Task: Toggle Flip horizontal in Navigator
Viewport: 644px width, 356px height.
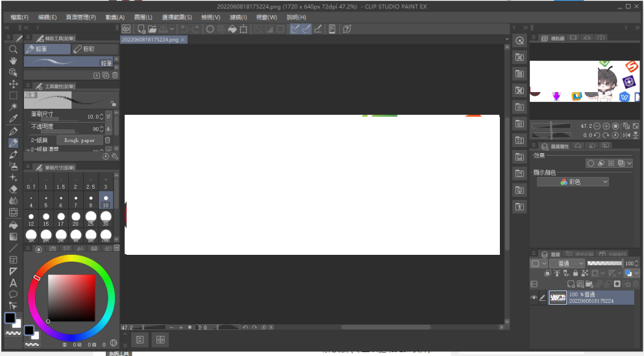Action: (626, 135)
